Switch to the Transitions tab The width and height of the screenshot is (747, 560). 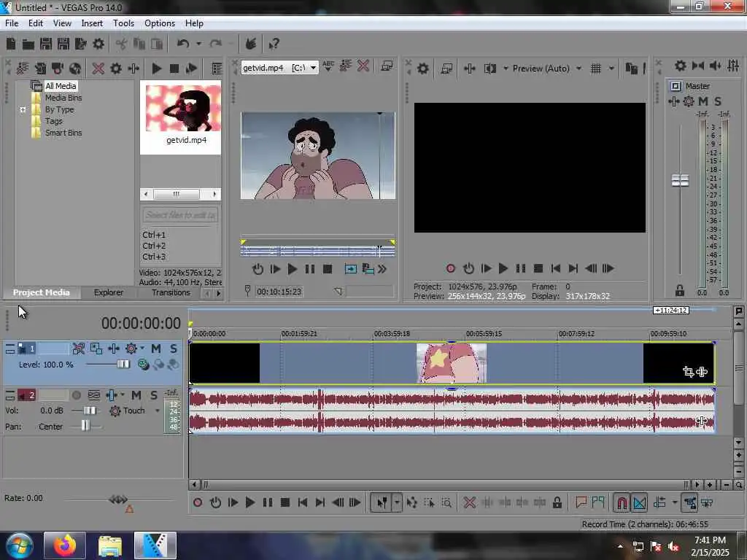pyautogui.click(x=171, y=292)
